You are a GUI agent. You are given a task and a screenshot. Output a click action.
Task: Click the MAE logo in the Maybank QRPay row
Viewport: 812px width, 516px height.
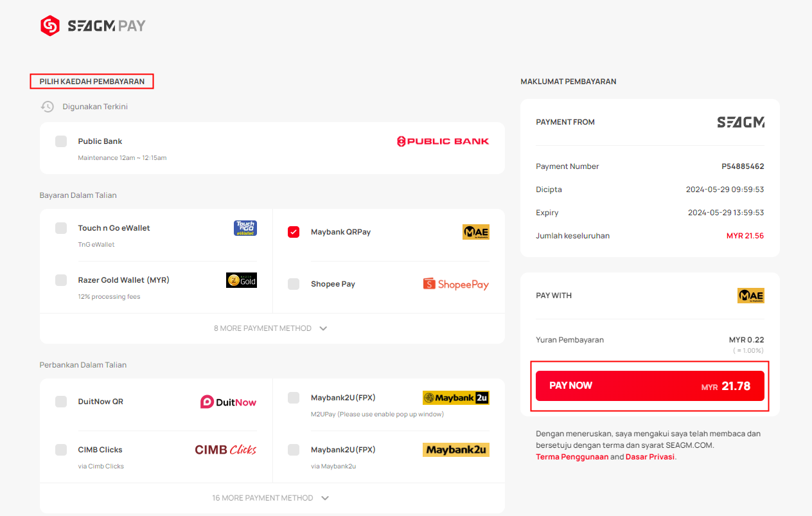476,232
